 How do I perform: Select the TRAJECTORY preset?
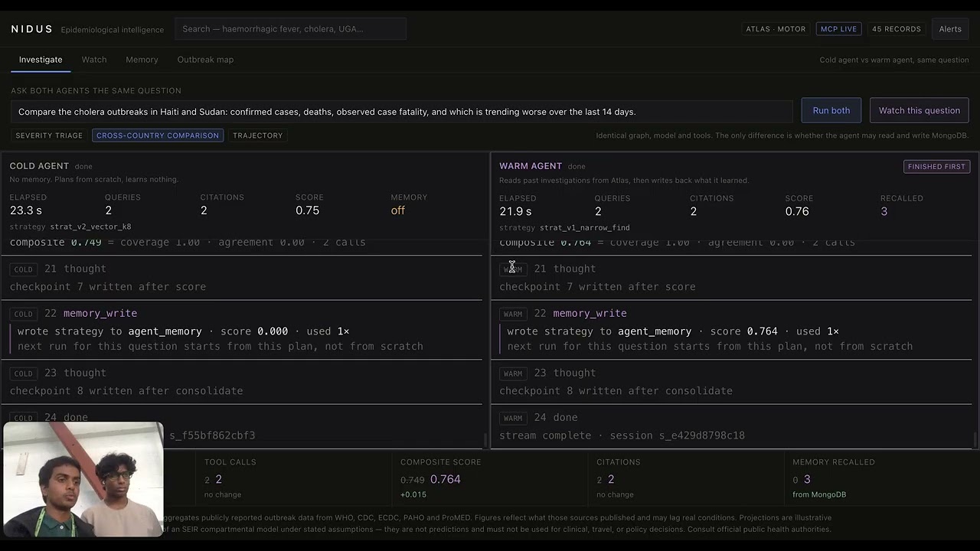258,135
